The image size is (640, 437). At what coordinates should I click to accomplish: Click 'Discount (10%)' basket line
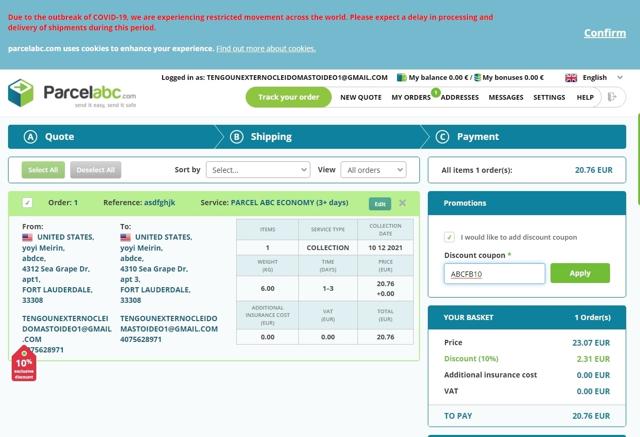point(527,359)
